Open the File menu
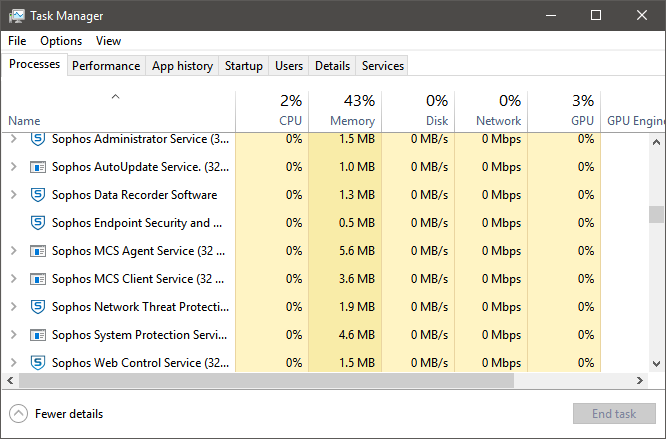 click(x=17, y=41)
